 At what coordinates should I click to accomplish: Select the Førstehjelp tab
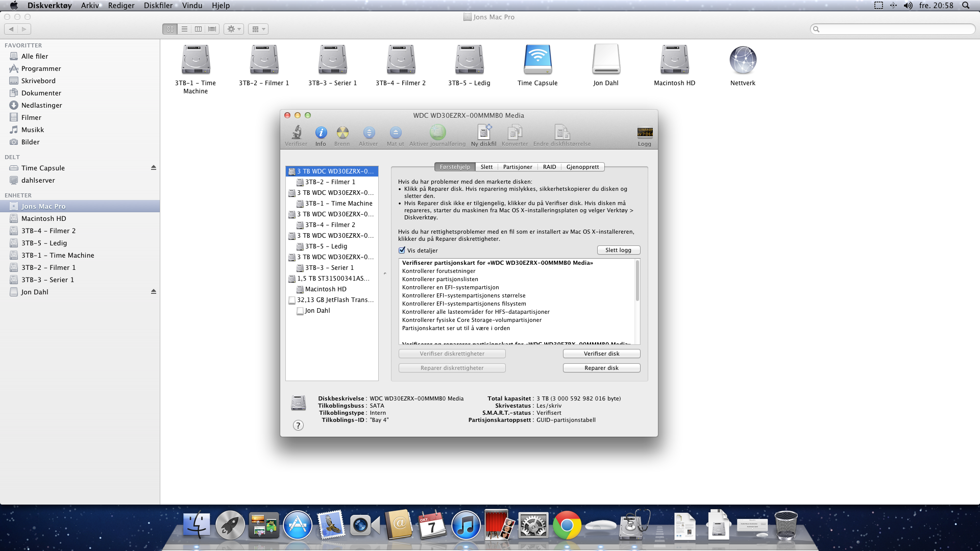click(x=455, y=167)
